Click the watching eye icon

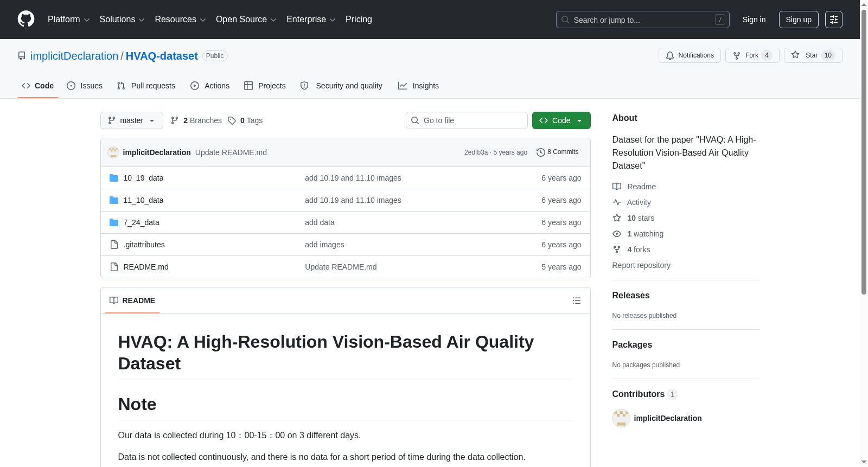[617, 234]
